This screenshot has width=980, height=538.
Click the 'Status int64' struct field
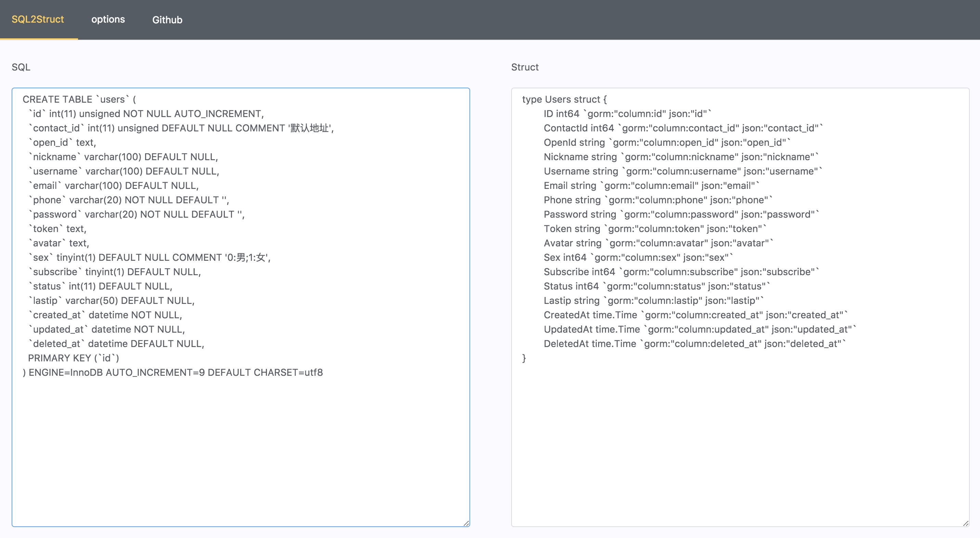tap(657, 286)
